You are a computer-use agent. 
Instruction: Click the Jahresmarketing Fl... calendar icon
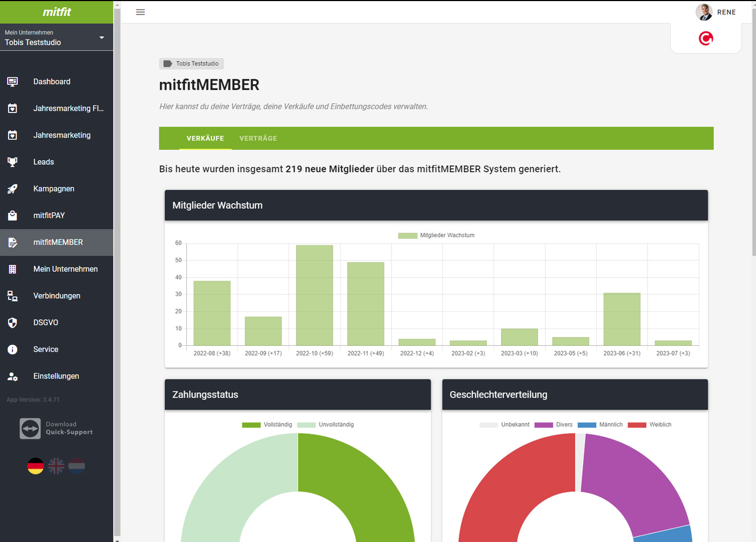[12, 108]
